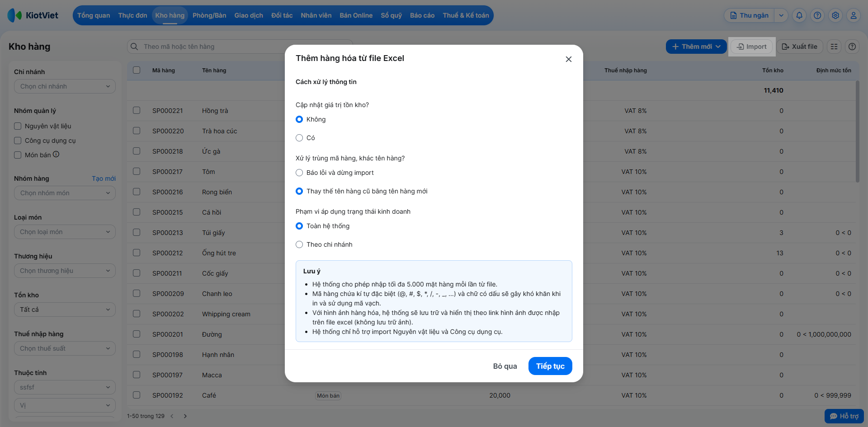The image size is (868, 427).
Task: Click "Bỏ qua" to cancel import
Action: 505,366
